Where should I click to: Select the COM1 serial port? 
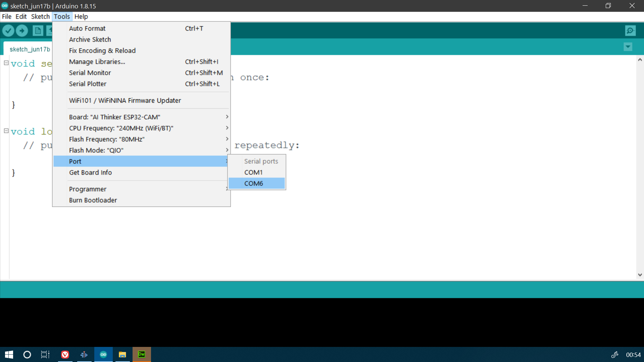click(257, 172)
